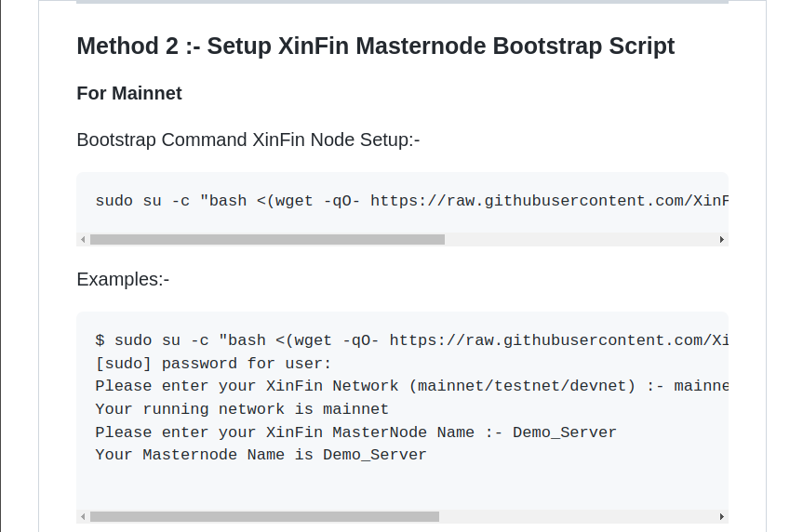The image size is (803, 532).
Task: Click the "$ sudo su -c" example line
Action: coord(411,339)
